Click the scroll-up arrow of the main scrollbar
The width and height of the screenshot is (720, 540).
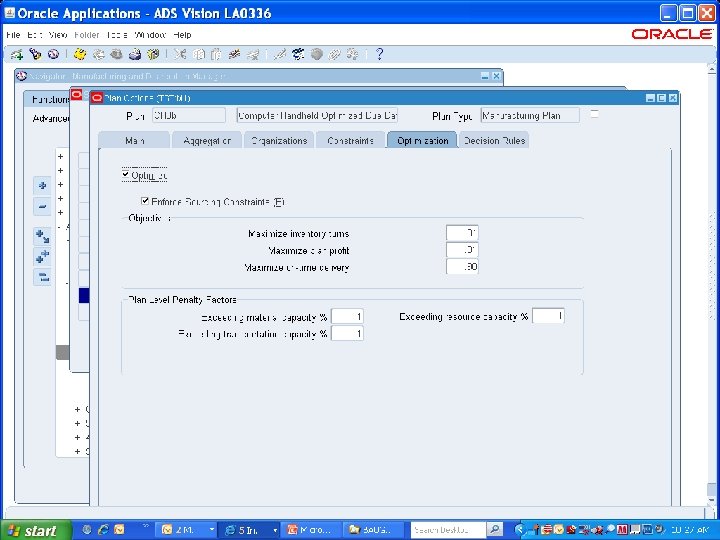(711, 69)
